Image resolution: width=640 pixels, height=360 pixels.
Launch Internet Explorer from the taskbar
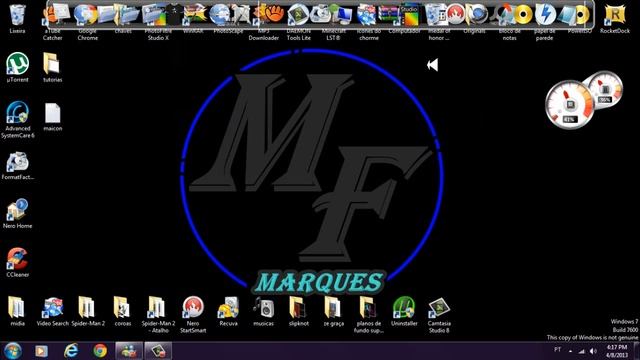pyautogui.click(x=71, y=351)
